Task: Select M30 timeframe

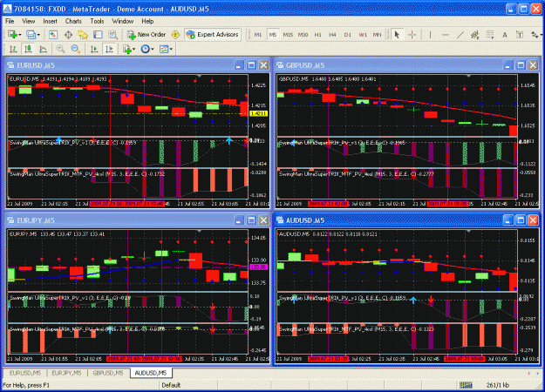Action: tap(303, 35)
